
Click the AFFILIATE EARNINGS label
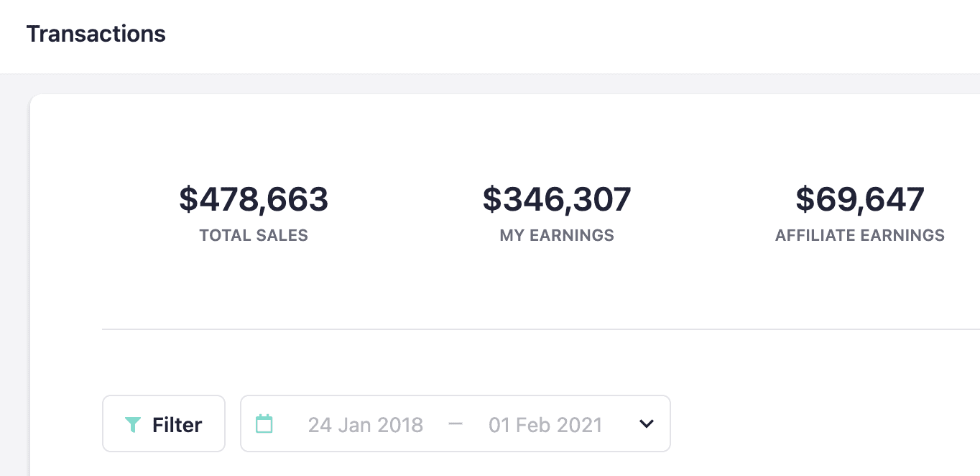tap(860, 235)
